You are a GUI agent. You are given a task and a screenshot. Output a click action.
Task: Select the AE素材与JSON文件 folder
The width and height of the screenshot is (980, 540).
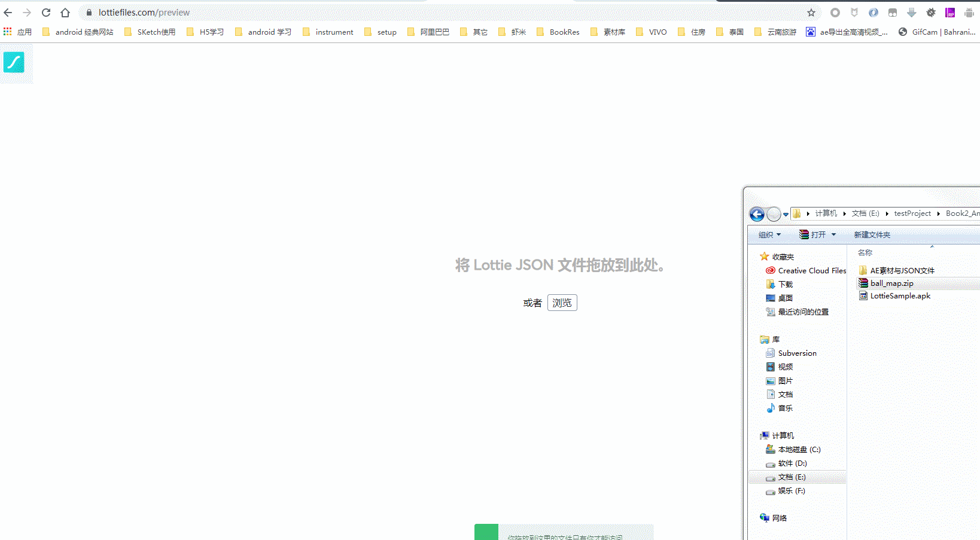tap(896, 270)
